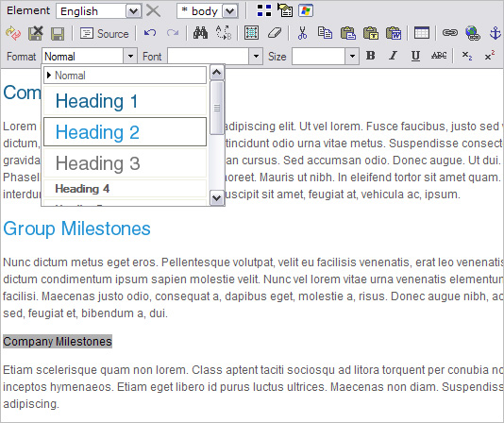
Task: Undo the last edit
Action: (x=150, y=33)
